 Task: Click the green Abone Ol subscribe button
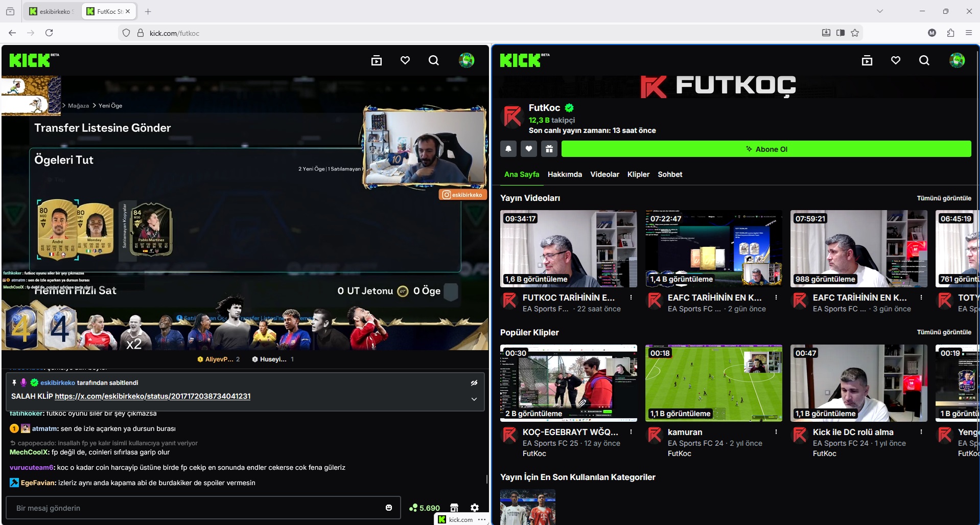pos(766,149)
